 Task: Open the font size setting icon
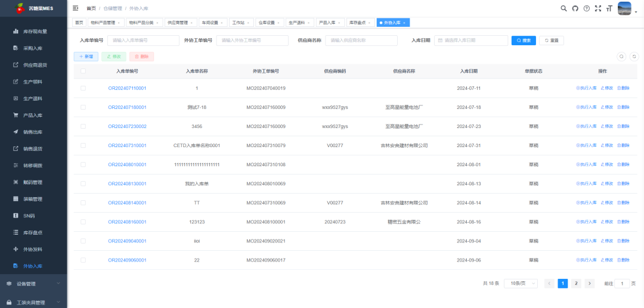[x=609, y=8]
